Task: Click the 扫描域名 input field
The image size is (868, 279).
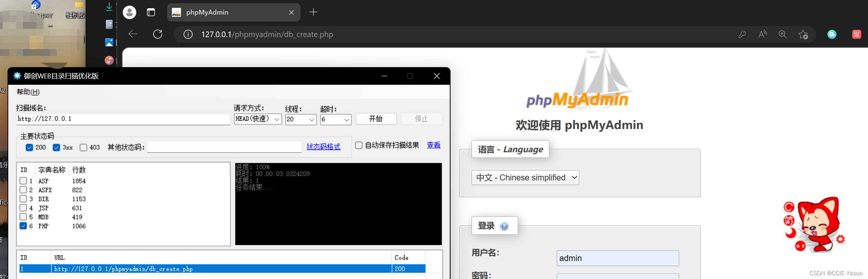Action: 123,119
